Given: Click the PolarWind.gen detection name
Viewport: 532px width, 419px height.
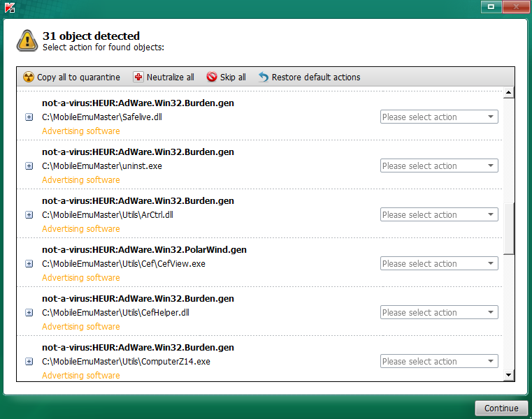Looking at the screenshot, I should 144,249.
